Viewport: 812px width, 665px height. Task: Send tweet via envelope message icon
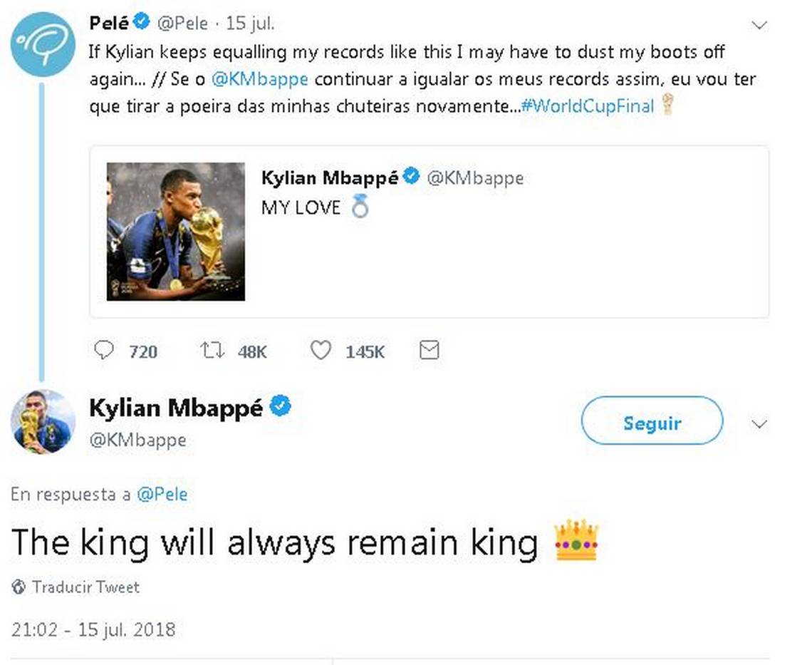tap(429, 351)
